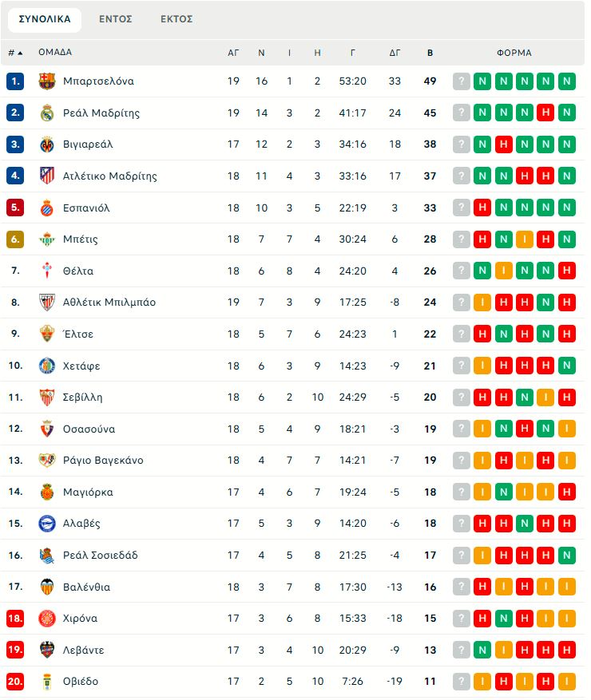Image resolution: width=591 pixels, height=700 pixels.
Task: Open the Μπέτις team link
Action: click(x=80, y=239)
